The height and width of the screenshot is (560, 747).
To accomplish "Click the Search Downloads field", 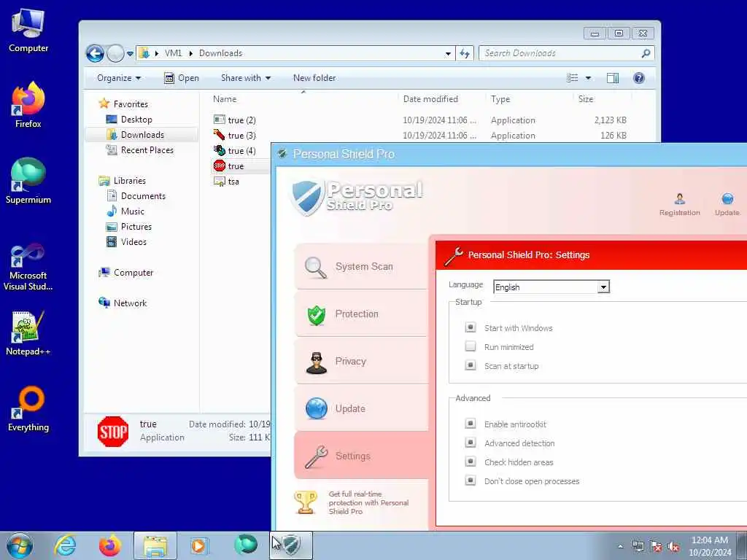I will [566, 53].
